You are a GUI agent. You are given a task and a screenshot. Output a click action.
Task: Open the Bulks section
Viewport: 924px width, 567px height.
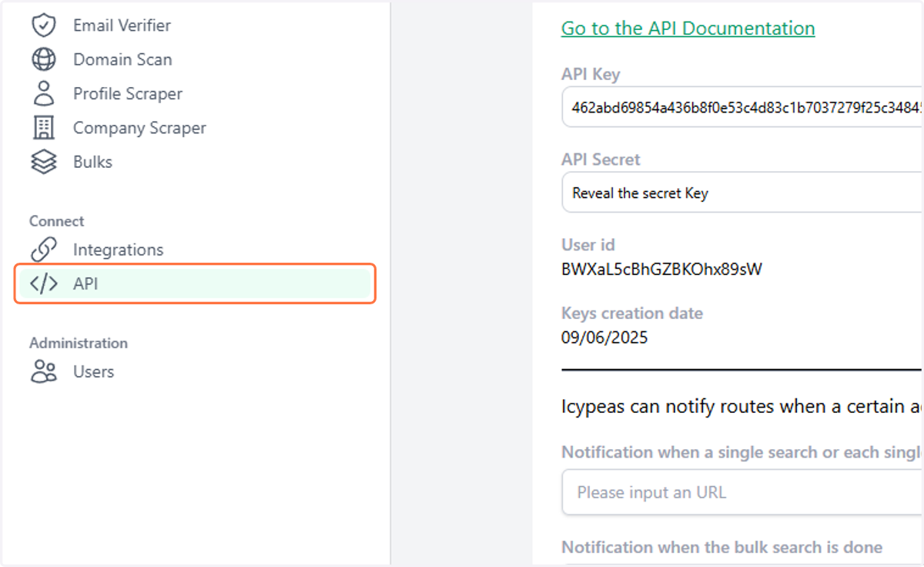click(x=92, y=162)
